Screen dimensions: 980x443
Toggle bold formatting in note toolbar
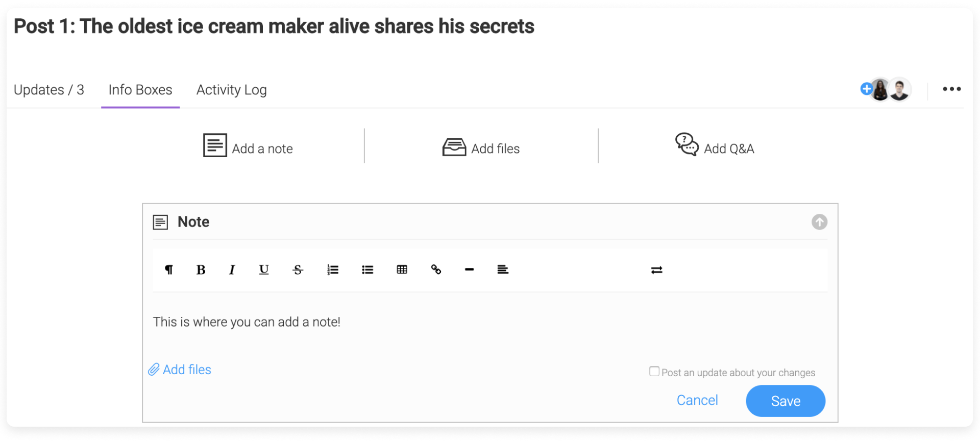pos(201,270)
